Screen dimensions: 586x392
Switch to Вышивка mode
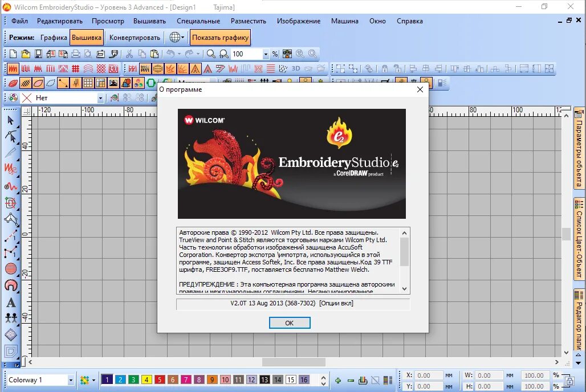tap(87, 38)
